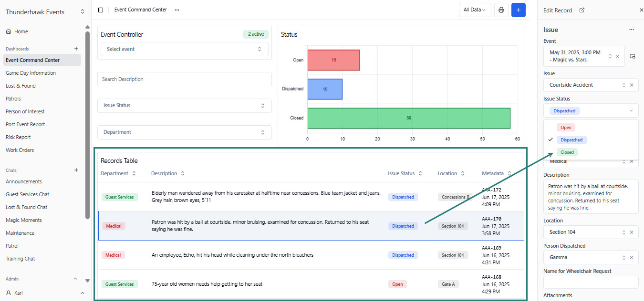
Task: Click the Search Description input field
Action: [x=185, y=79]
